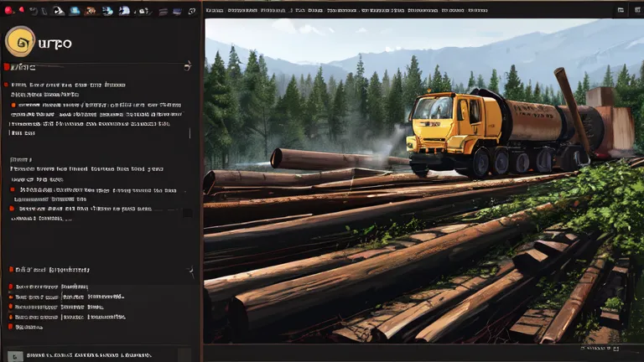
Task: Click the link icon at toolbar's right end
Action: (192, 11)
